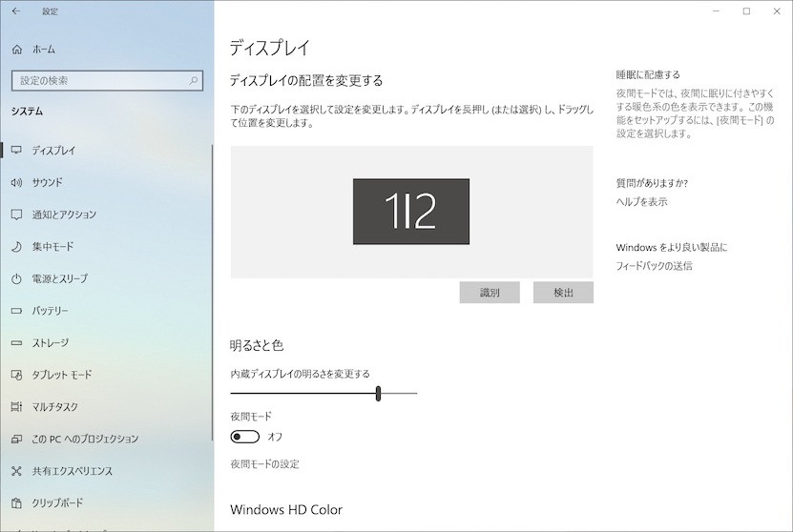Click the 識別 button
The image size is (793, 532).
click(490, 293)
